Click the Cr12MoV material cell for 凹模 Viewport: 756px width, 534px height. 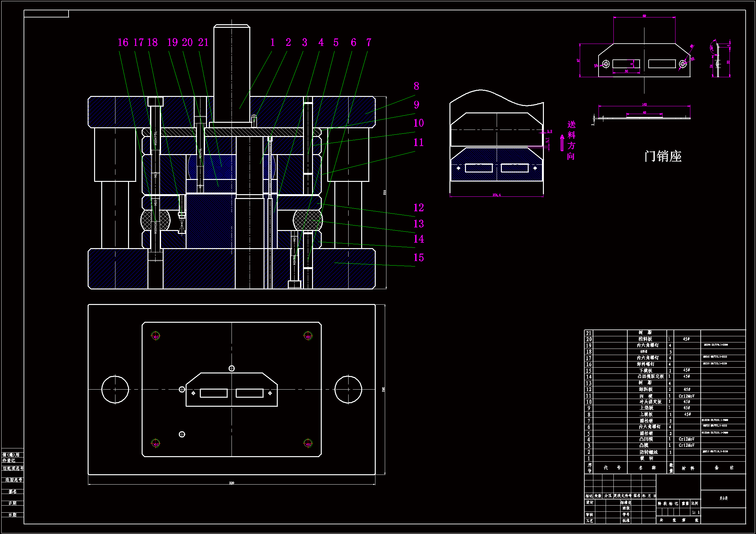(x=686, y=396)
